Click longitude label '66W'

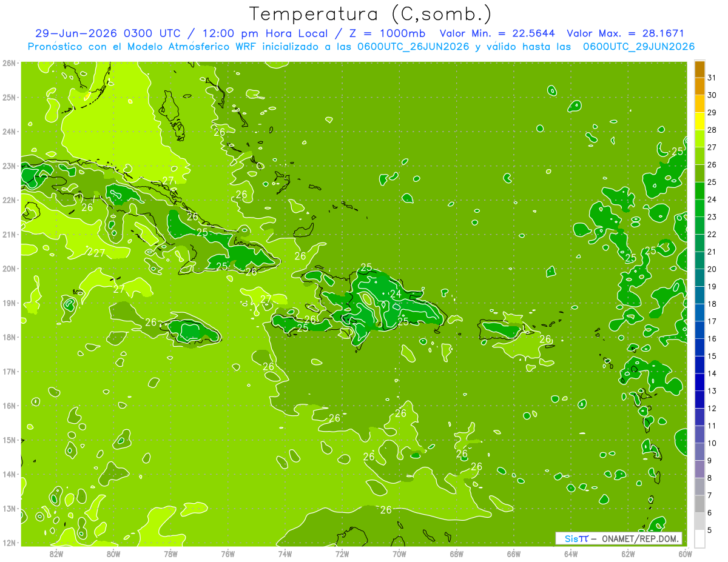click(x=514, y=553)
